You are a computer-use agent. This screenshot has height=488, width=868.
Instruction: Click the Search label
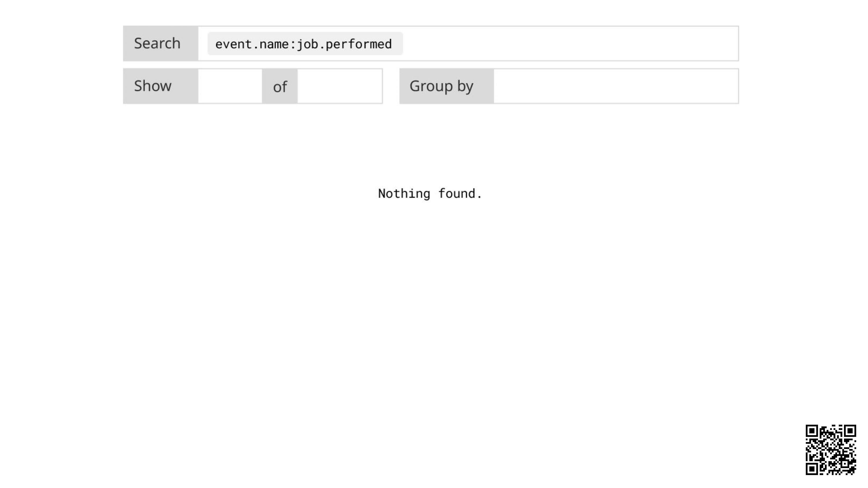(x=161, y=43)
